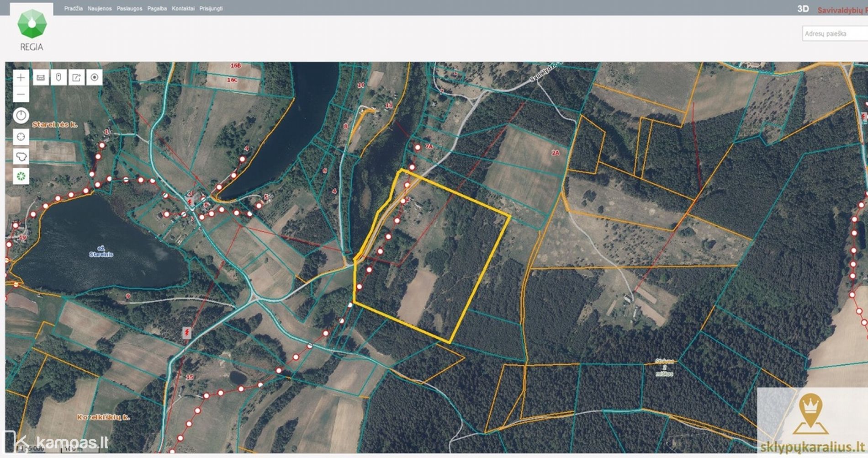Viewport: 868px width, 458px height.
Task: Go to Naujienos in the top menu
Action: (100, 9)
